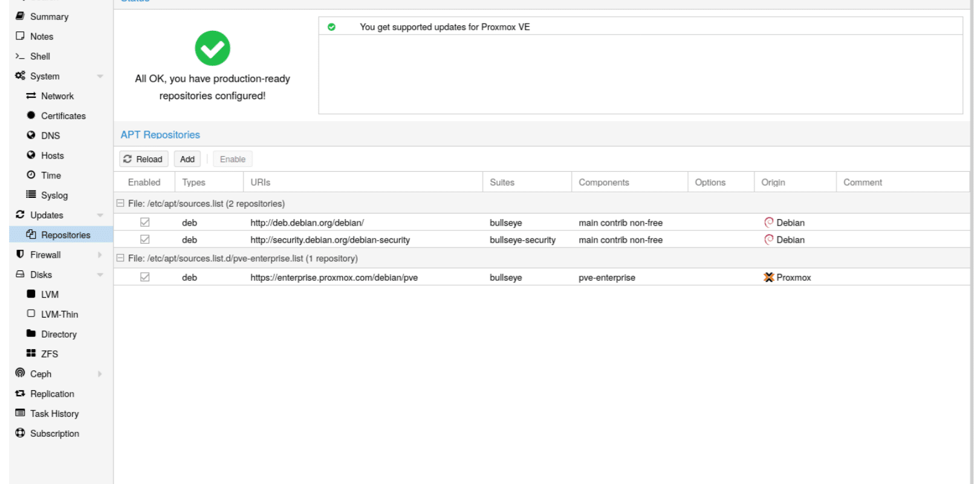The image size is (980, 484).
Task: Click the Debian logo in security.debian.org row
Action: click(x=768, y=240)
